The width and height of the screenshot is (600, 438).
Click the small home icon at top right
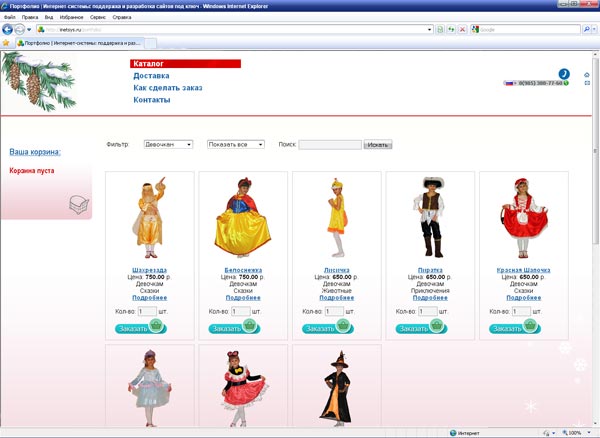click(x=587, y=75)
